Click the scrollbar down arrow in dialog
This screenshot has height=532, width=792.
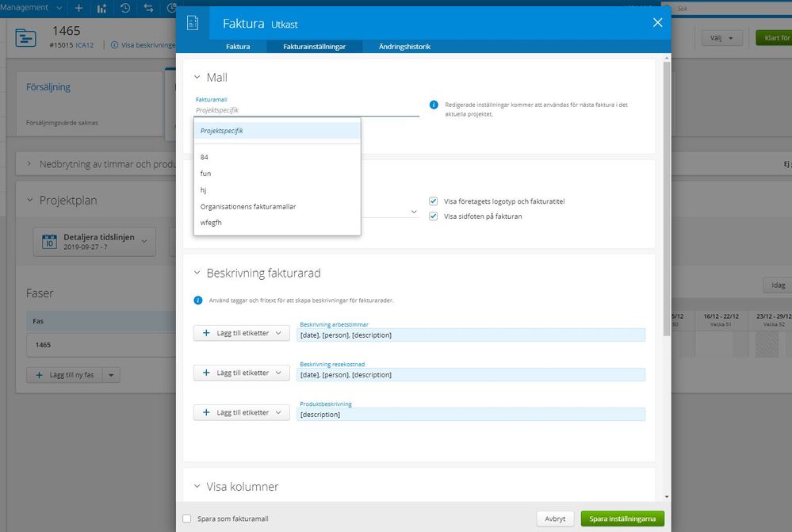point(667,496)
